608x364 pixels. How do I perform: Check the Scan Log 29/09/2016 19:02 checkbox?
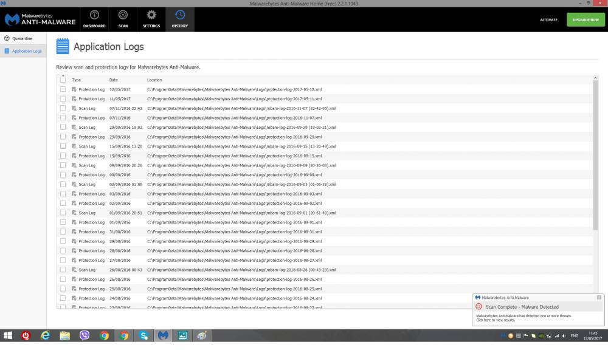click(63, 127)
